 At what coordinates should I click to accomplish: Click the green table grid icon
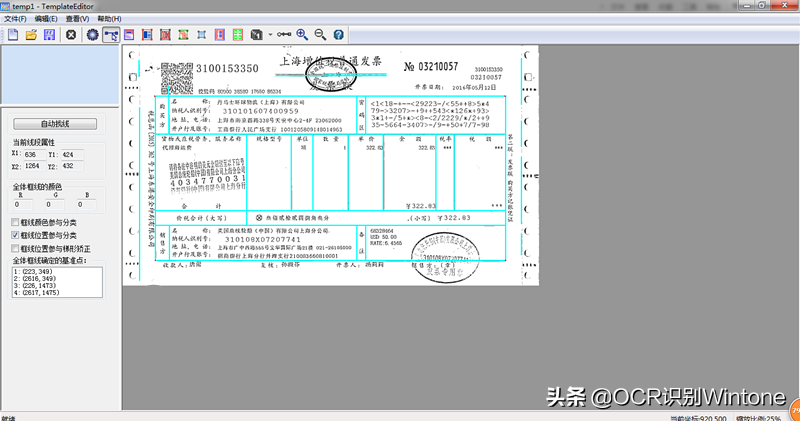[238, 35]
